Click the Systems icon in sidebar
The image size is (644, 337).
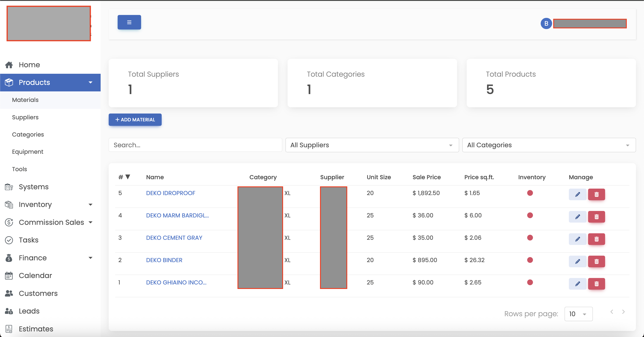pyautogui.click(x=9, y=187)
